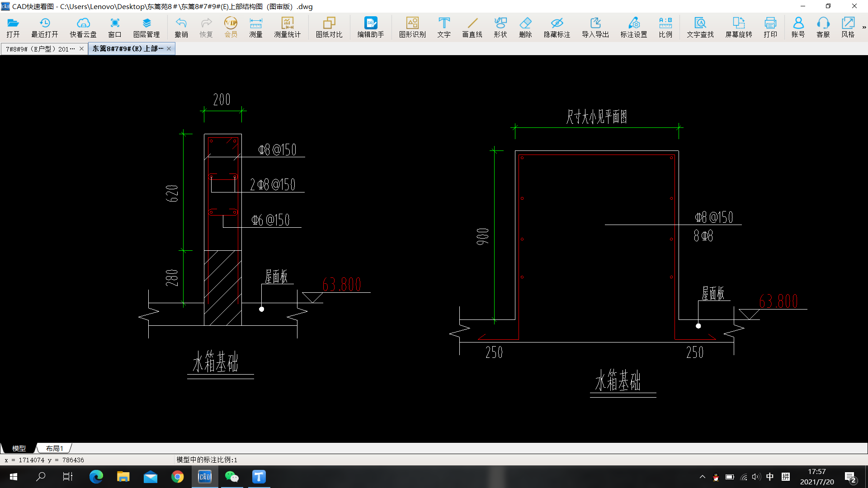Click the Print (打印) icon

tap(770, 27)
